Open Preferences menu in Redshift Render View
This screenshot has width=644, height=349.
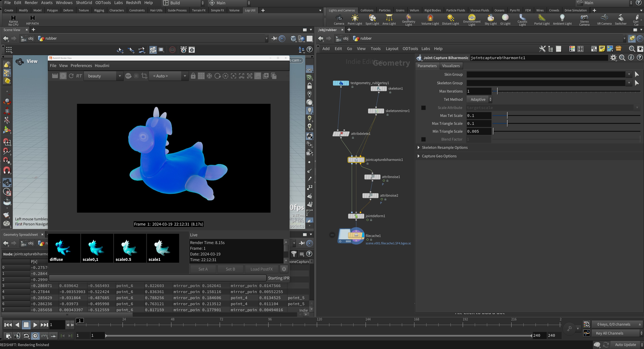[x=81, y=66]
